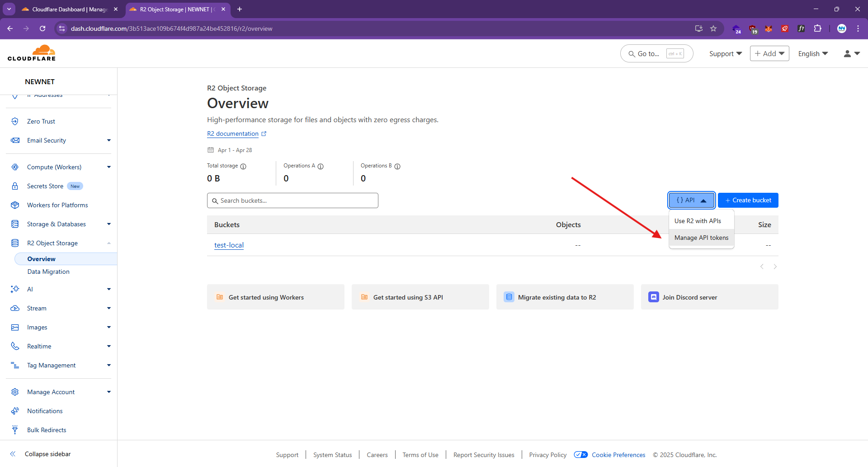Open the R2 documentation link
868x467 pixels.
tap(237, 133)
